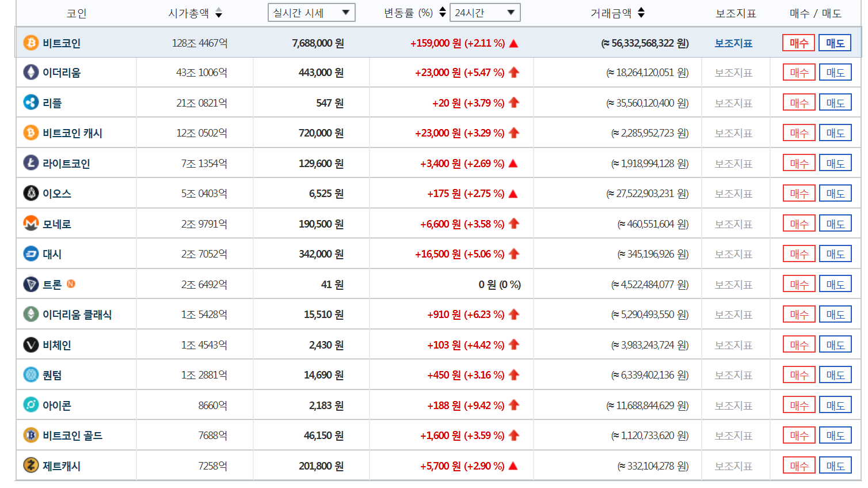Click the Zcash coin icon
Viewport: 868px width, 488px height.
click(31, 466)
